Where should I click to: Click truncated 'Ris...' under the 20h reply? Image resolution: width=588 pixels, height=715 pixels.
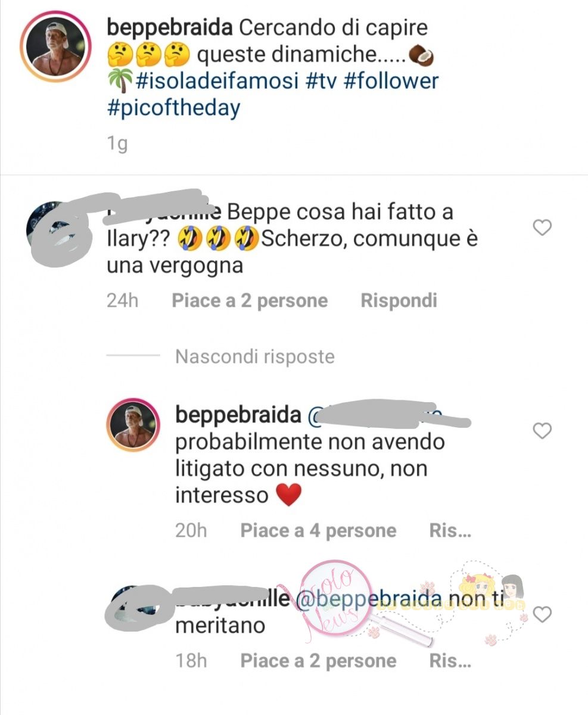pos(450,530)
